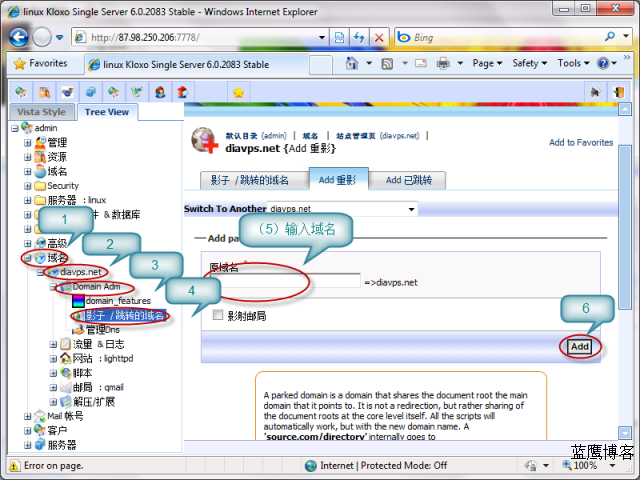Click the Refresh icon beside address bar
This screenshot has height=480, width=640.
tap(359, 38)
